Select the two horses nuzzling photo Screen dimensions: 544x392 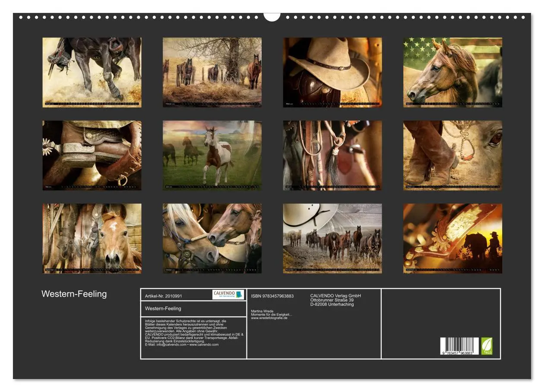click(212, 240)
